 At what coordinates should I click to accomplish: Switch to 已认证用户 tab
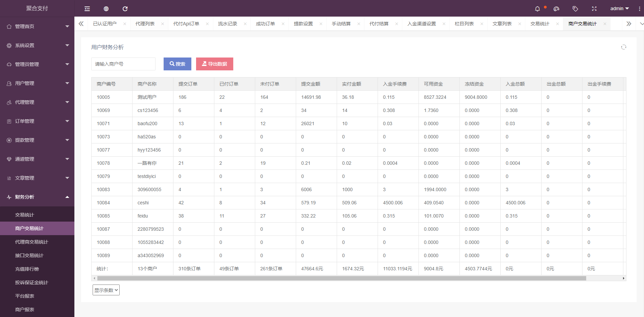point(105,24)
